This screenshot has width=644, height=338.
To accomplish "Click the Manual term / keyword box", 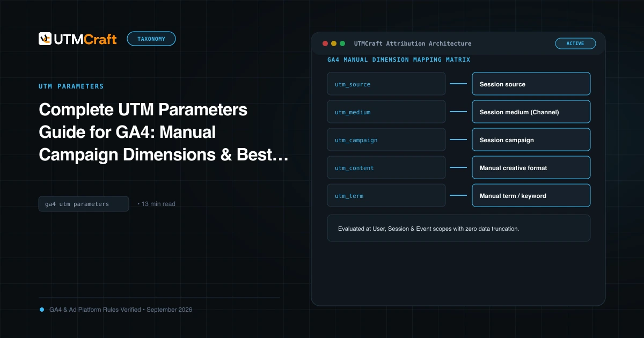I will click(531, 196).
